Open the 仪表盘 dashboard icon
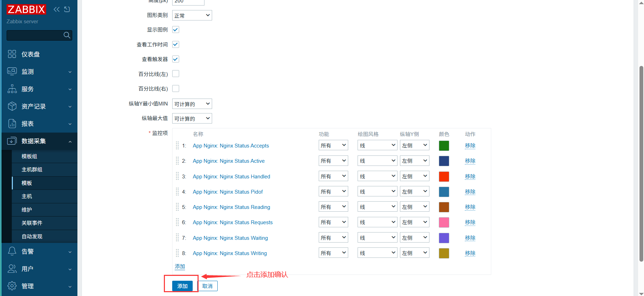The image size is (644, 296). [x=12, y=54]
